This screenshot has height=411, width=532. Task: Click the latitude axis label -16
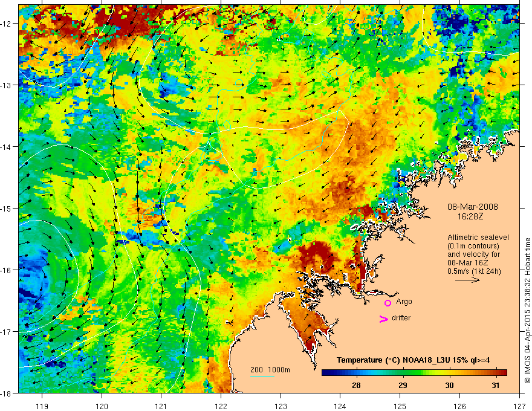pos(7,270)
